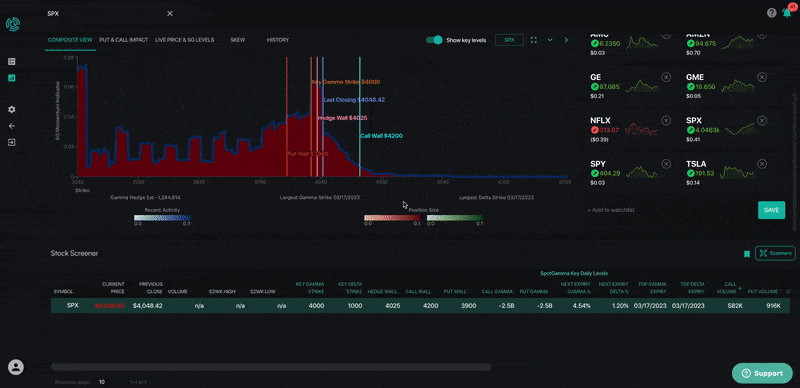Select the SPX row symbol cell
Image resolution: width=800 pixels, height=388 pixels.
(72, 306)
